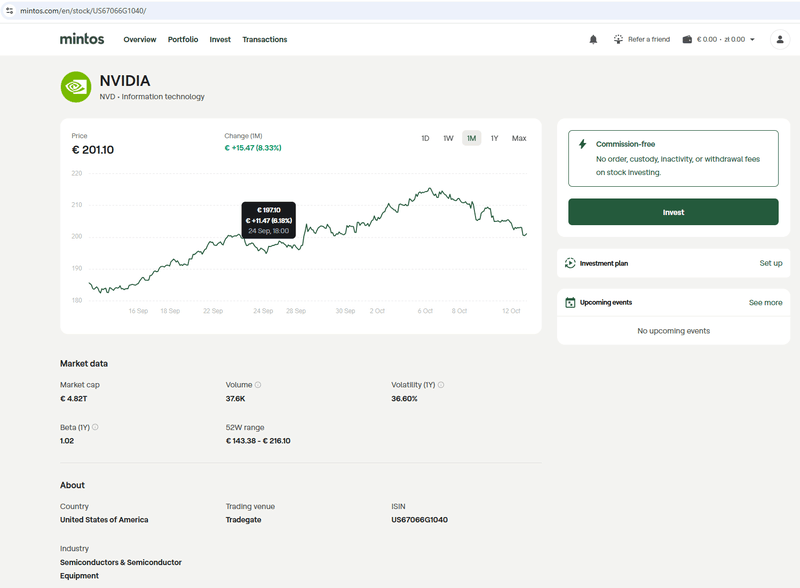Open the notifications bell
The image size is (800, 588).
(x=593, y=39)
